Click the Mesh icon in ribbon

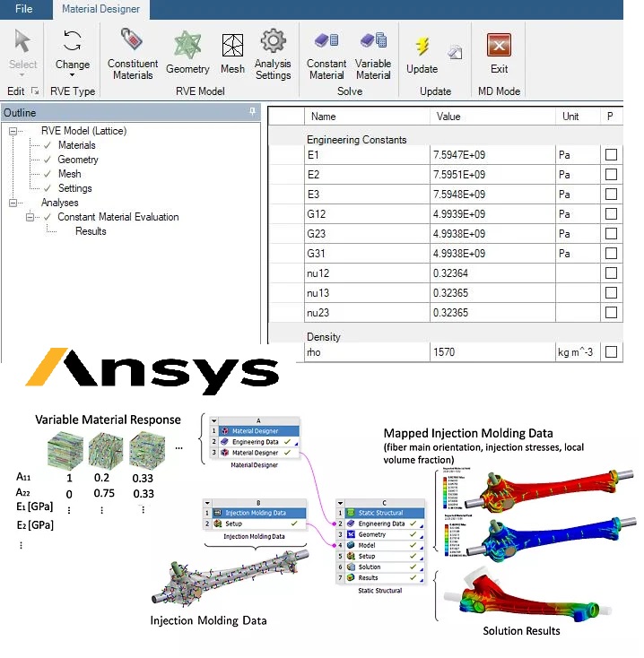pyautogui.click(x=232, y=46)
